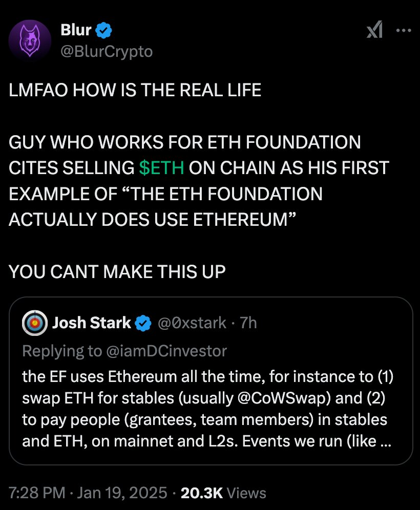Click Josh Stark's target avatar
Viewport: 420px width, 510px height.
(35, 323)
